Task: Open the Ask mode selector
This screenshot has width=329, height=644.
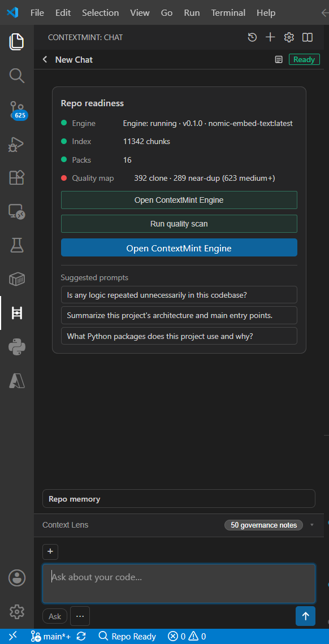Action: (x=55, y=616)
